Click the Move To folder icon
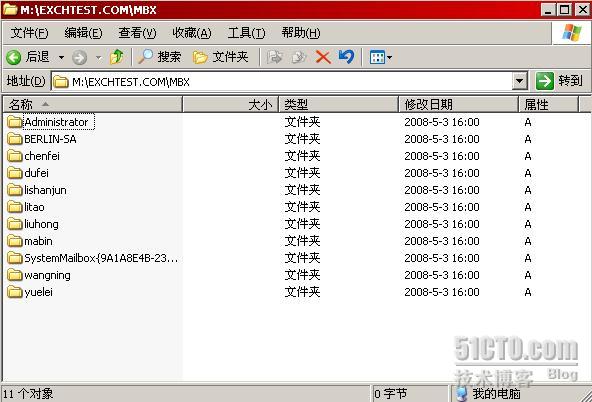Viewport: 592px width, 402px height. [274, 57]
